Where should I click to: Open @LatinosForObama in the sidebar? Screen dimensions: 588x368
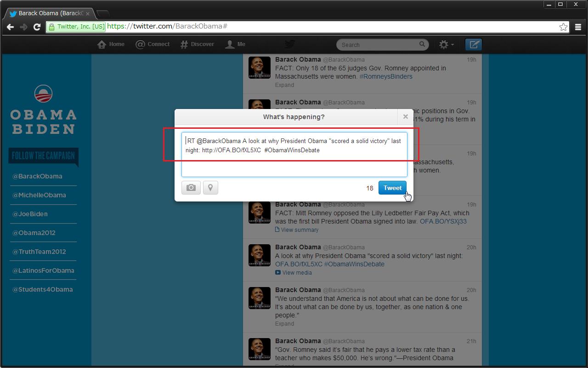pos(43,270)
